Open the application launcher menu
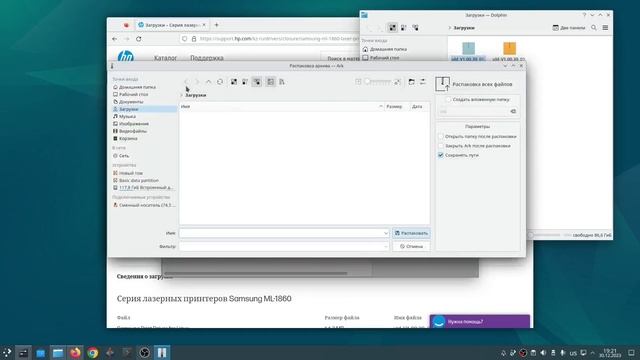This screenshot has width=640, height=360. click(x=7, y=353)
